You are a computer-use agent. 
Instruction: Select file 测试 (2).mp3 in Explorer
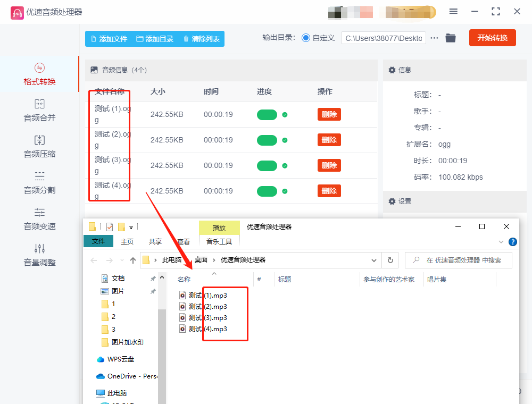click(203, 306)
